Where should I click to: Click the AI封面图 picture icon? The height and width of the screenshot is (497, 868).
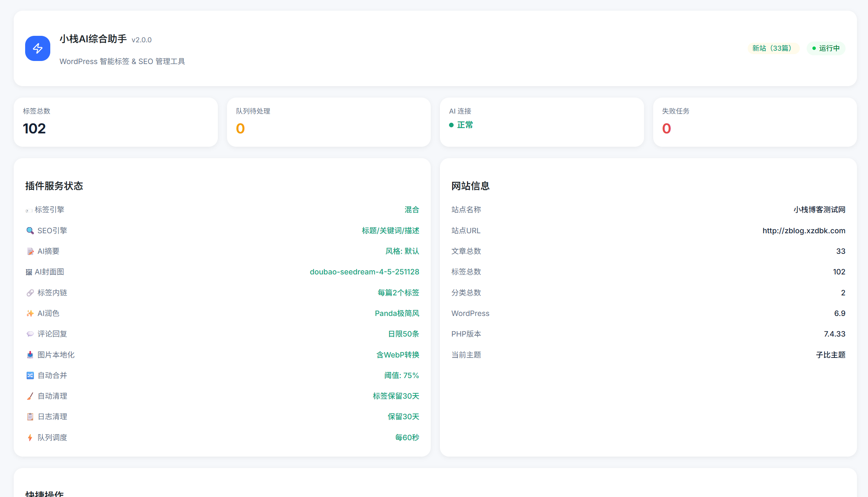point(29,272)
